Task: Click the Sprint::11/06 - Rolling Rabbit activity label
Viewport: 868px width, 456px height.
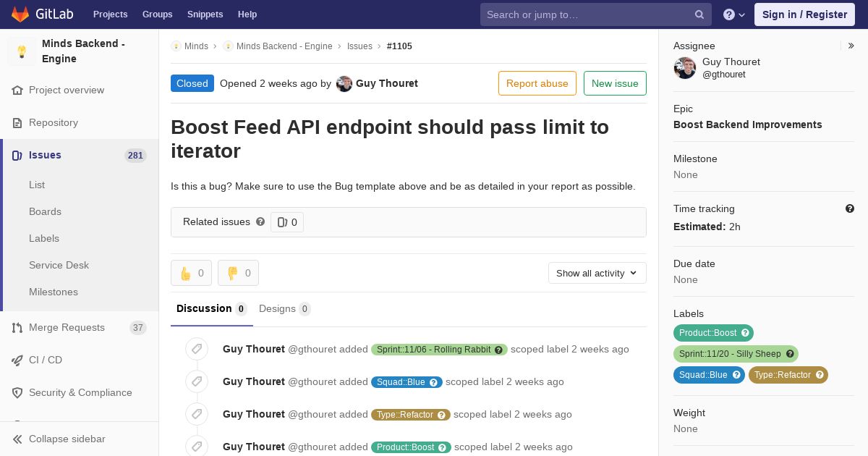Action: tap(439, 350)
